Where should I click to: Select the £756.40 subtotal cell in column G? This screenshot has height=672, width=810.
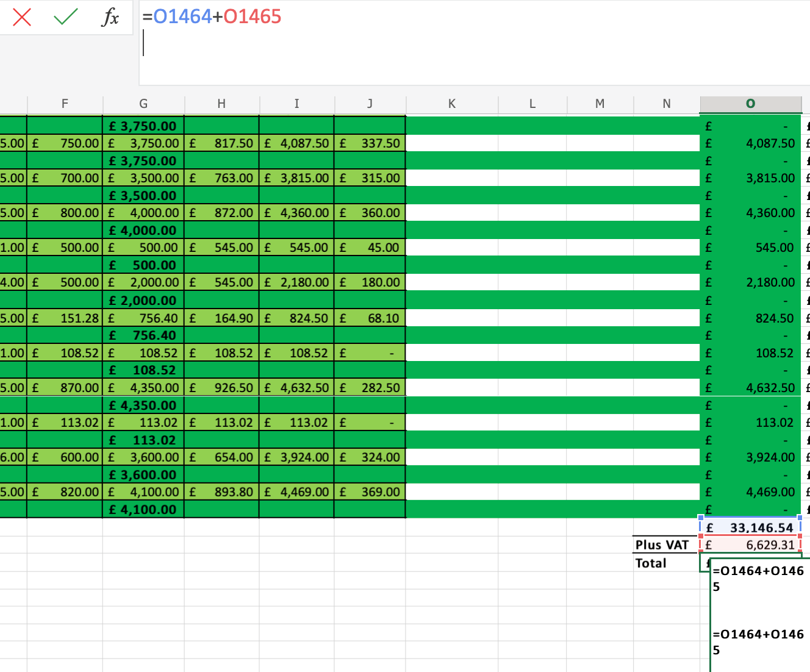click(143, 335)
